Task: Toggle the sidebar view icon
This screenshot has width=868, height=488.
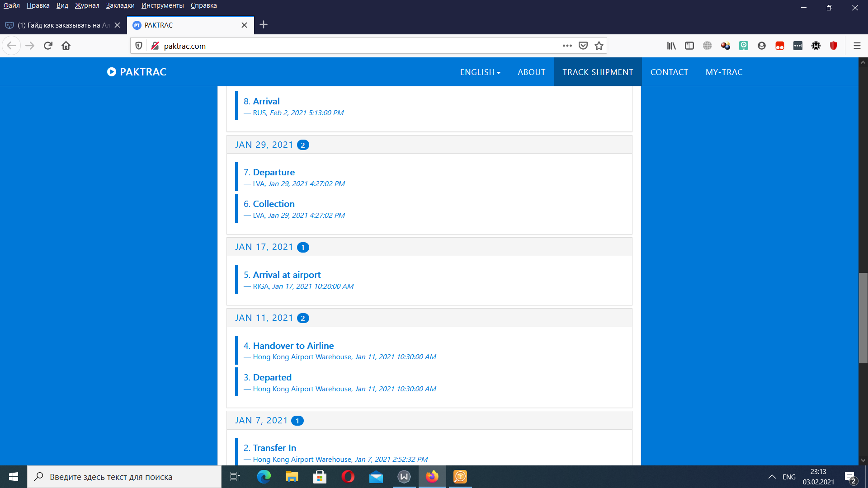Action: click(689, 46)
